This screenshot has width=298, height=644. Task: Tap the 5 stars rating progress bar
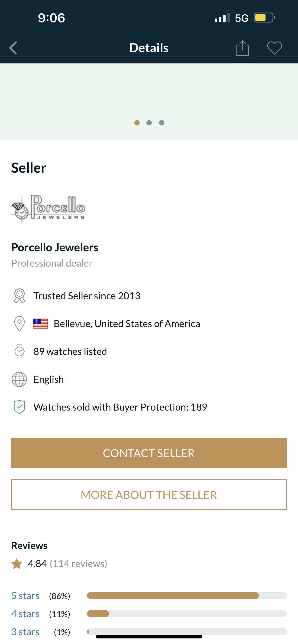point(187,596)
